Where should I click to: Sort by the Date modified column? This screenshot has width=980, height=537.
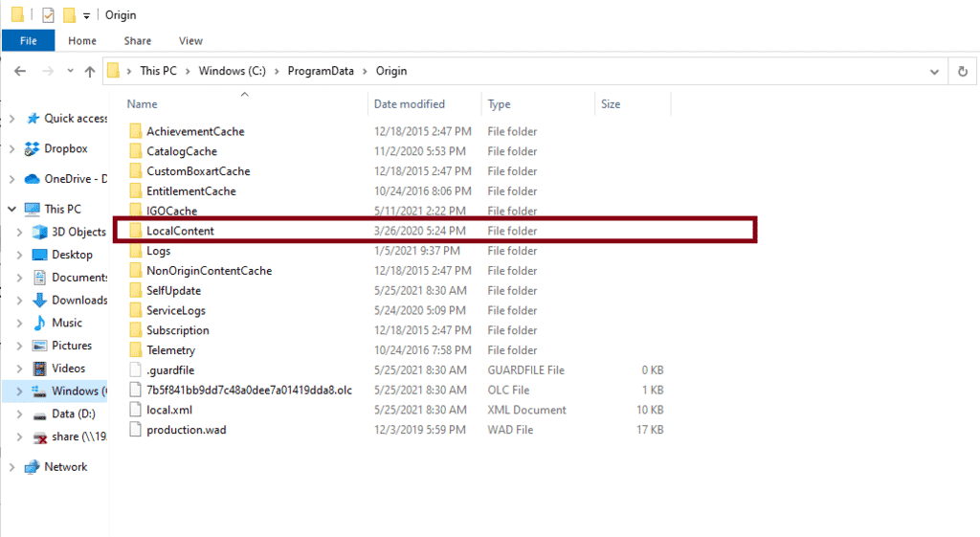(x=410, y=104)
